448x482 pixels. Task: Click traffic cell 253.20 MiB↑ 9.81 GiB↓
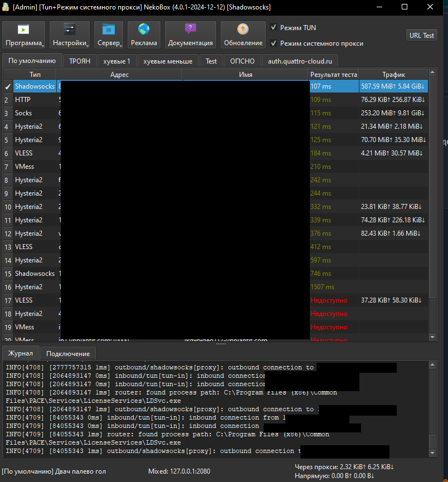tap(393, 113)
